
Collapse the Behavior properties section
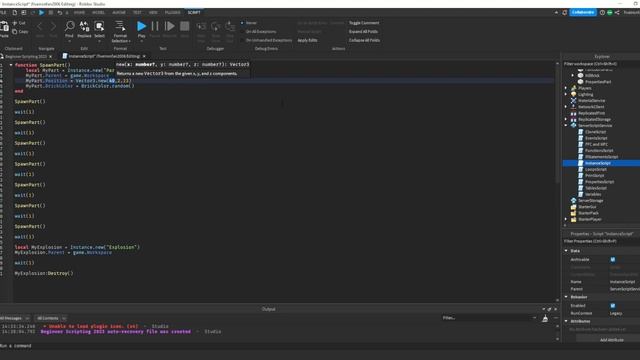566,297
